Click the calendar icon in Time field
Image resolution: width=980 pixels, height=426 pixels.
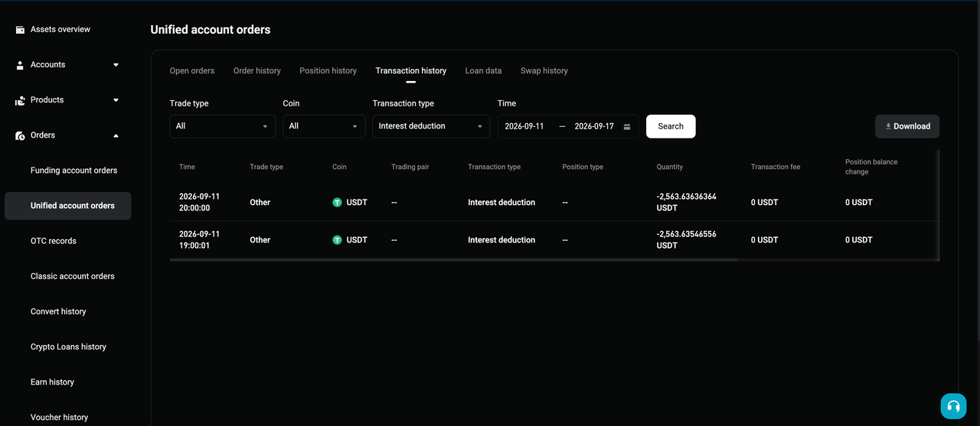coord(627,127)
